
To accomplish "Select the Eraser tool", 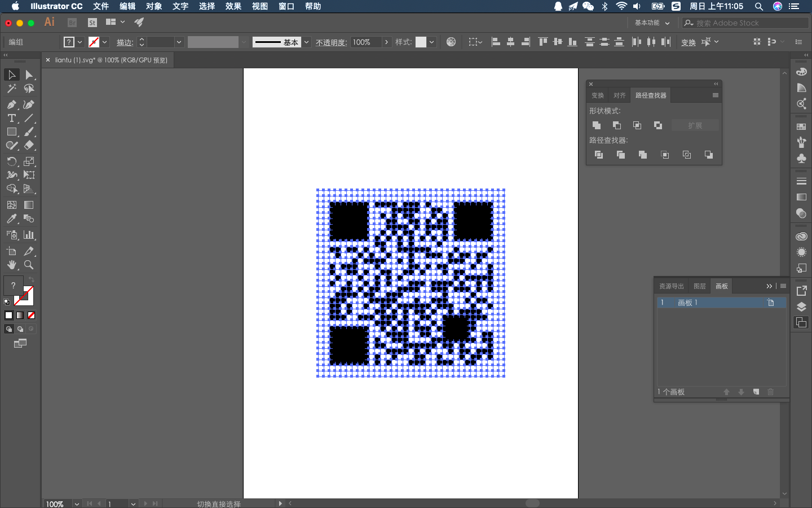I will [29, 145].
